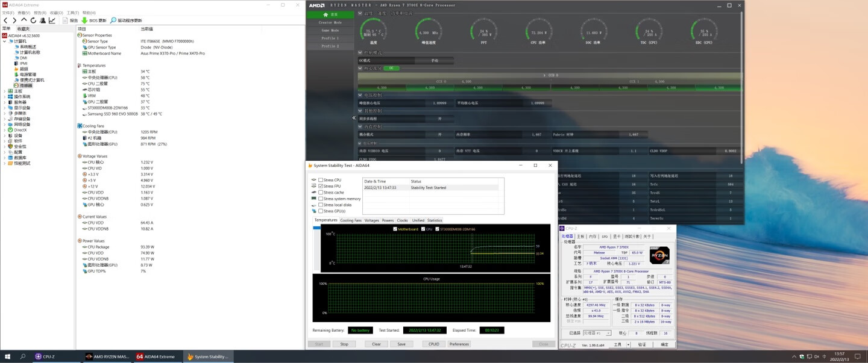Click the AIDA64 forward navigation arrow
Image resolution: width=868 pixels, height=363 pixels.
(14, 20)
